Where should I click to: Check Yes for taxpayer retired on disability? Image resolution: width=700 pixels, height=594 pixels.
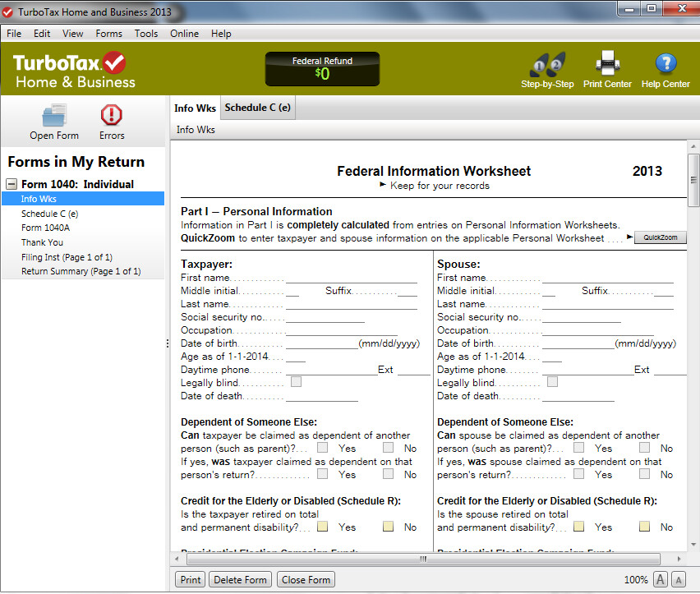tap(322, 526)
